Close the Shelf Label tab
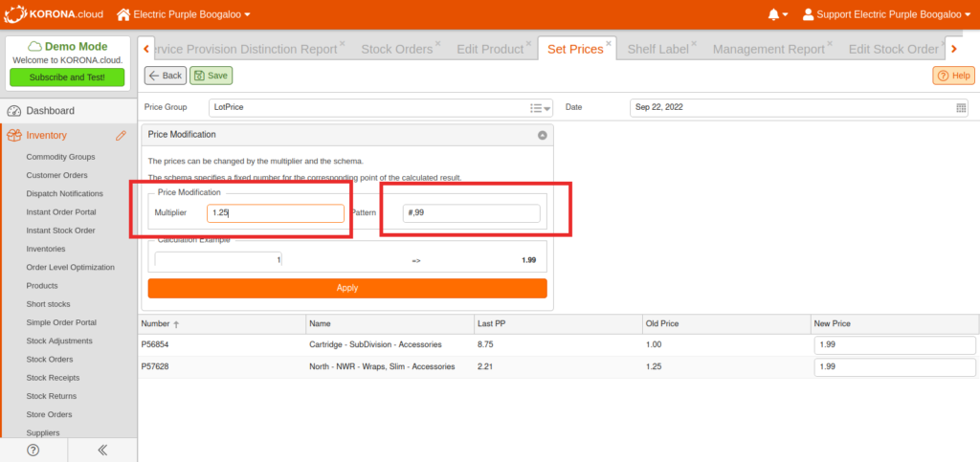 pyautogui.click(x=693, y=44)
